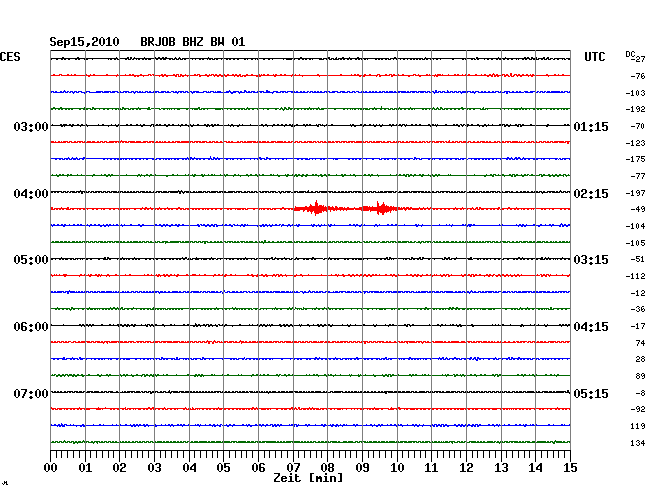The height and width of the screenshot is (494, 650).
Task: Select DC offset value -175
Action: [635, 159]
